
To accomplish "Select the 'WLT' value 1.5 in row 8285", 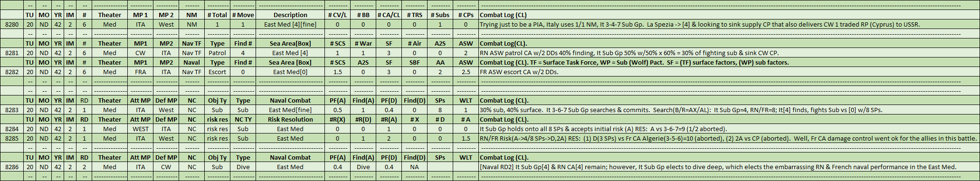I will coord(466,138).
